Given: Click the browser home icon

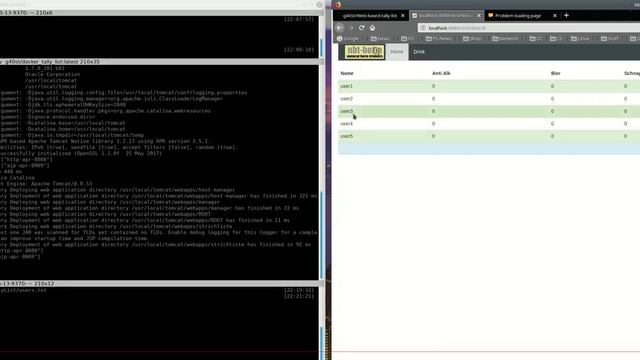Looking at the screenshot, I should pos(372,28).
